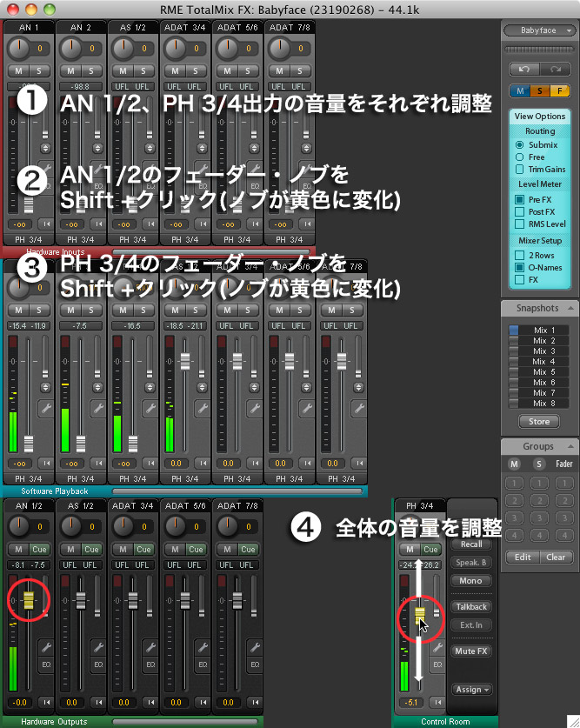Image resolution: width=580 pixels, height=728 pixels.
Task: Click the yellow AN 1/2 output fader knob
Action: pyautogui.click(x=28, y=599)
